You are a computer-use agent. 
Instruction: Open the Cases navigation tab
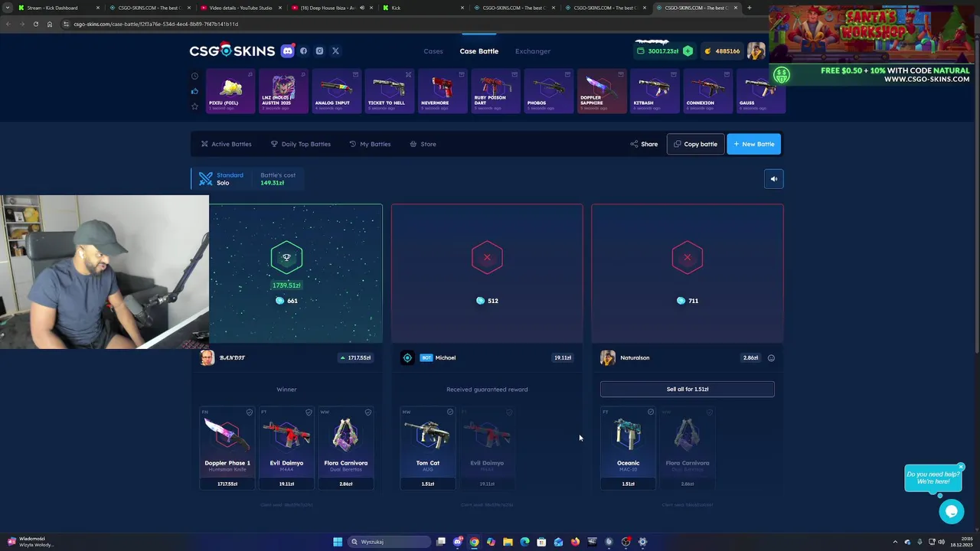[433, 51]
